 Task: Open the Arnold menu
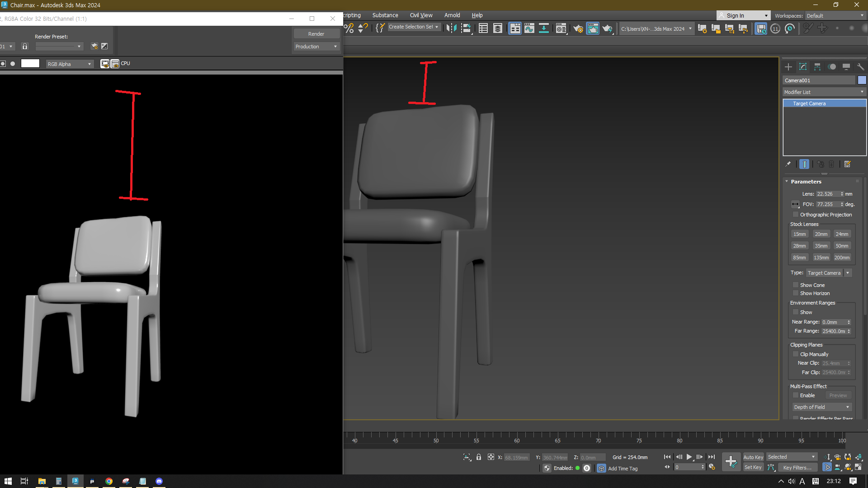coord(452,15)
